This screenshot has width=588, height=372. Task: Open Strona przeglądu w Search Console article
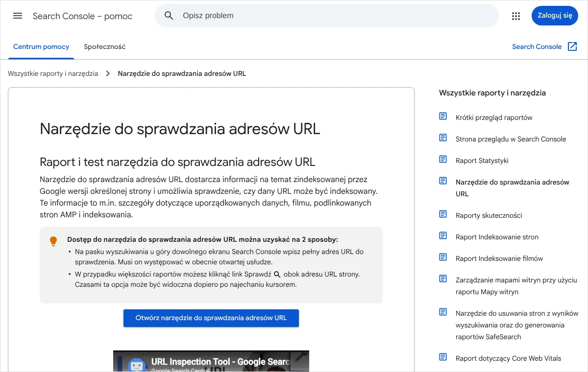pyautogui.click(x=511, y=139)
